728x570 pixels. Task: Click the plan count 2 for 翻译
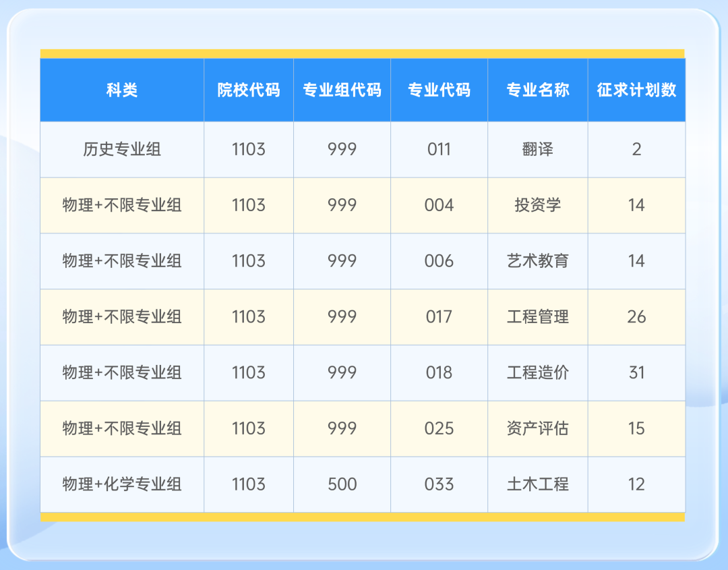point(636,150)
